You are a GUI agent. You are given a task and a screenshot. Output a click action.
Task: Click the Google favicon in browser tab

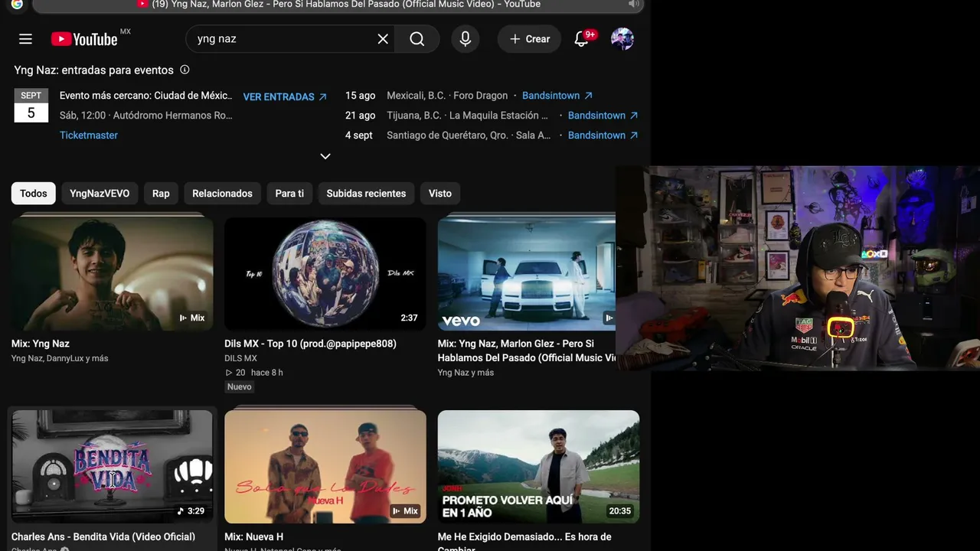coord(17,5)
